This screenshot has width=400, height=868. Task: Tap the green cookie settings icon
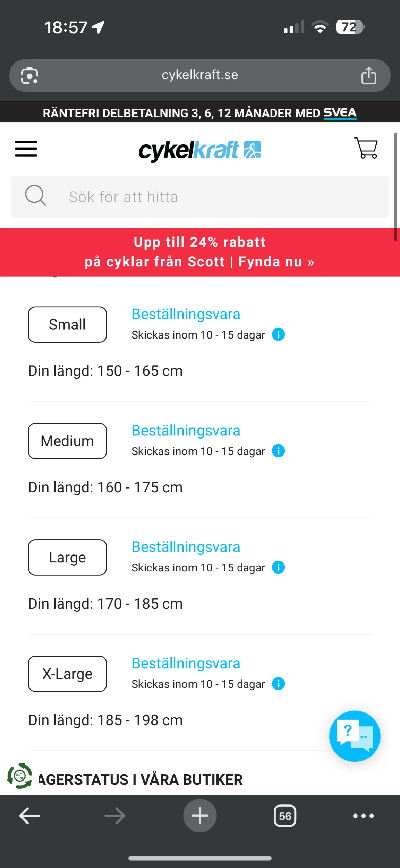[20, 776]
